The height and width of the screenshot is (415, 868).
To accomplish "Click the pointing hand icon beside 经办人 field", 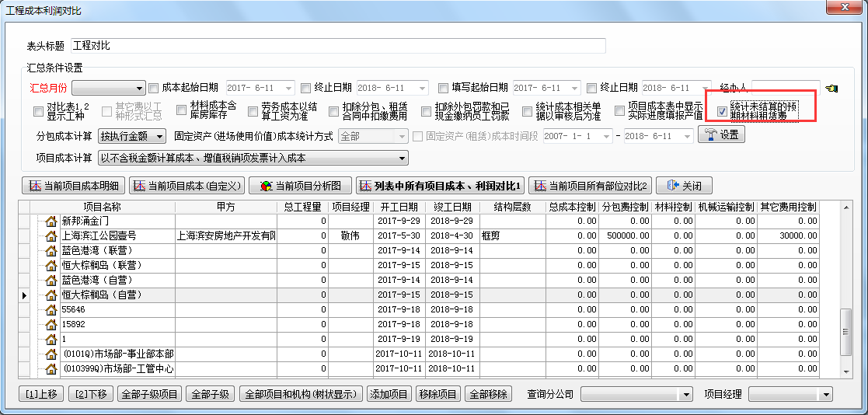I will point(831,89).
